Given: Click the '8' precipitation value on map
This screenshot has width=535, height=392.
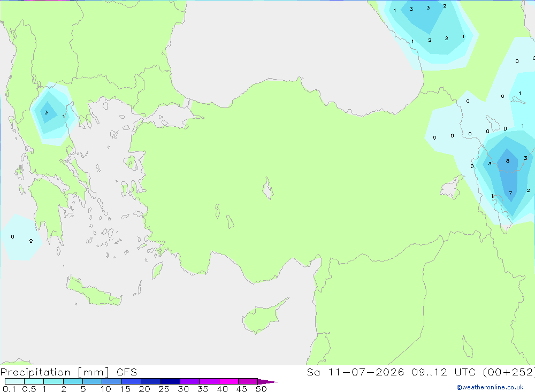Looking at the screenshot, I should [508, 161].
